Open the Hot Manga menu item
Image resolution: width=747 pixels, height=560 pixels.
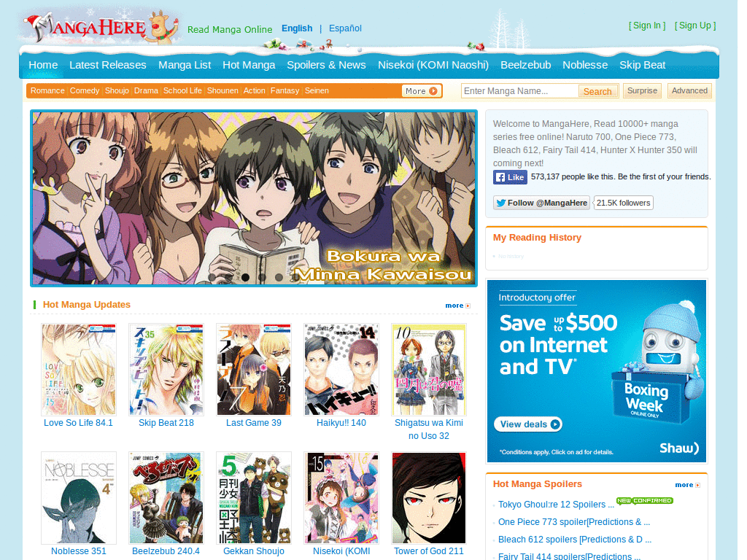249,65
